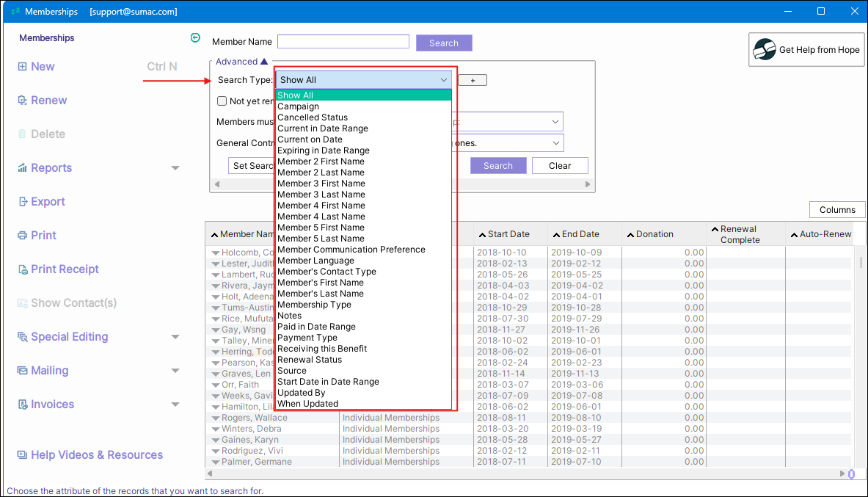Click the Print Receipt icon
This screenshot has height=497, width=868.
22,269
